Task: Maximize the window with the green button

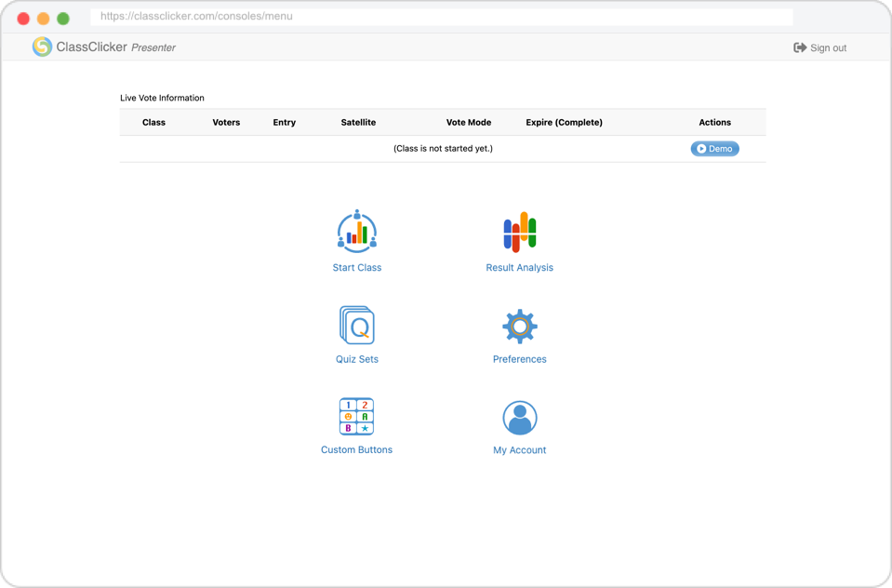Action: click(x=63, y=19)
